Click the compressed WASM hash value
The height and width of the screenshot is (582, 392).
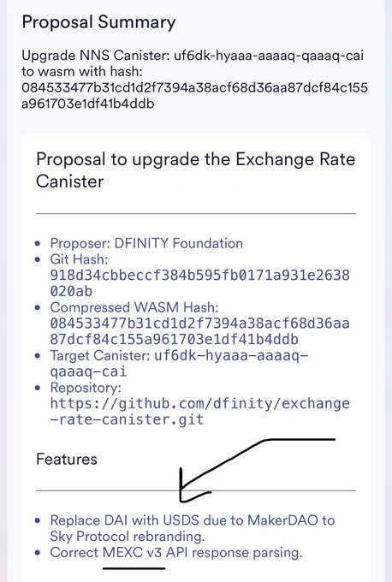199,331
